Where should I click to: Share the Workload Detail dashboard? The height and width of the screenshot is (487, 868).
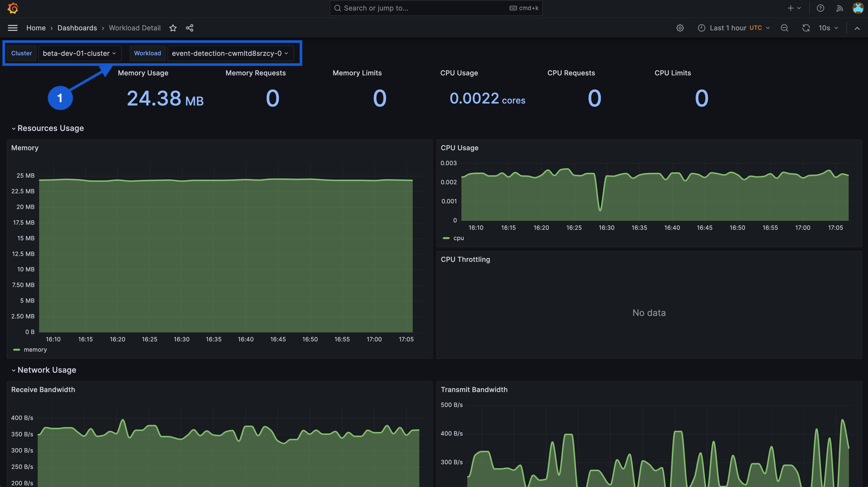point(190,28)
